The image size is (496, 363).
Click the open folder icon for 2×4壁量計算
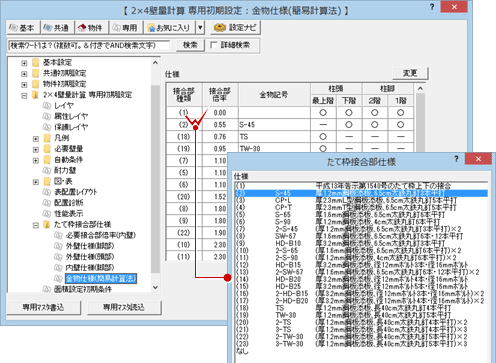pos(36,95)
